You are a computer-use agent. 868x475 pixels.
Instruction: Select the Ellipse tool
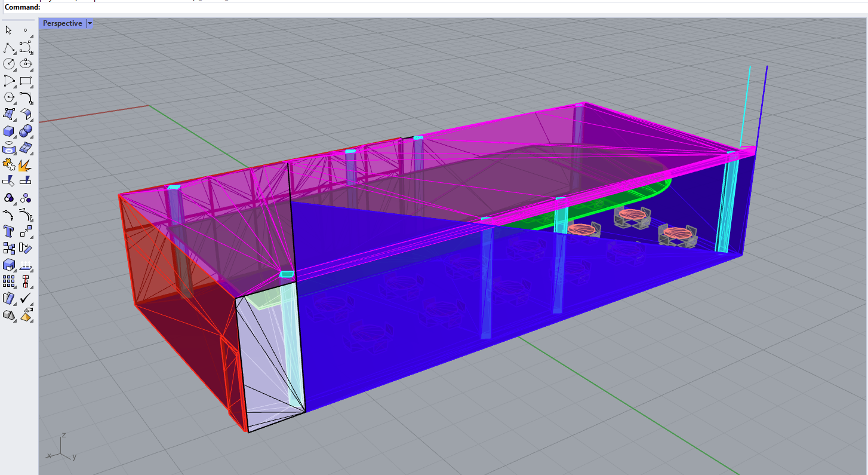pyautogui.click(x=26, y=63)
